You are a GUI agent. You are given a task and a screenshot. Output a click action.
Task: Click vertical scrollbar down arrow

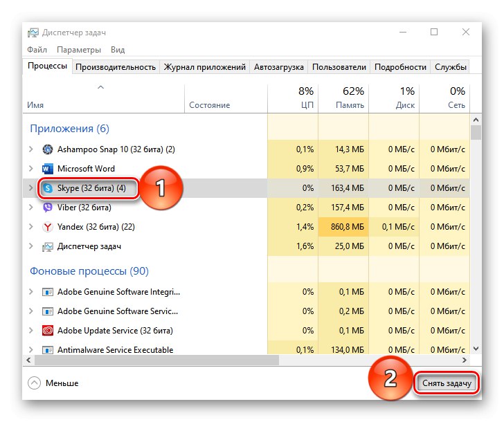click(x=476, y=349)
